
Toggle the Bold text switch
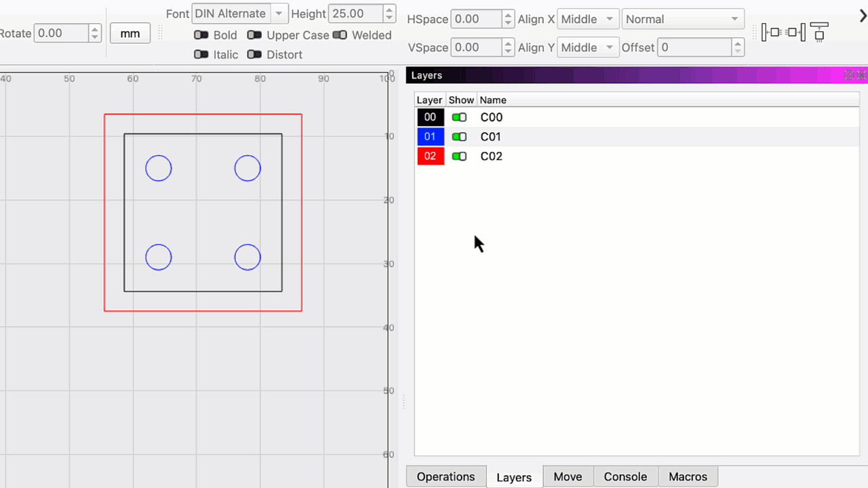(201, 35)
